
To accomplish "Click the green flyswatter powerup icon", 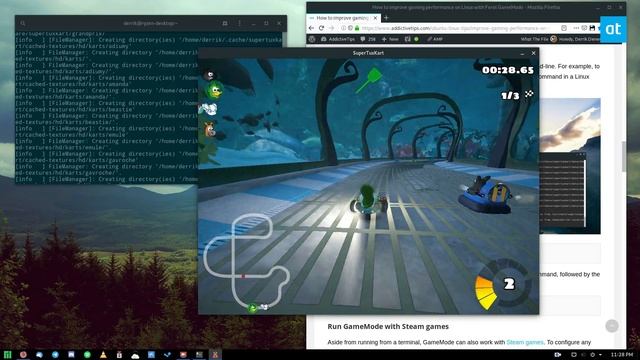I will (369, 80).
